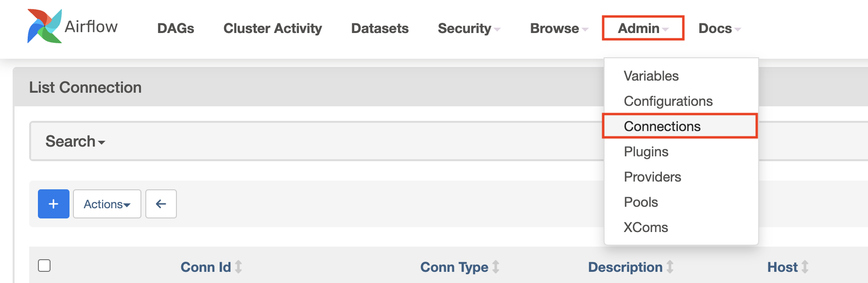Navigate to the Datasets page
The width and height of the screenshot is (868, 283).
pyautogui.click(x=380, y=29)
